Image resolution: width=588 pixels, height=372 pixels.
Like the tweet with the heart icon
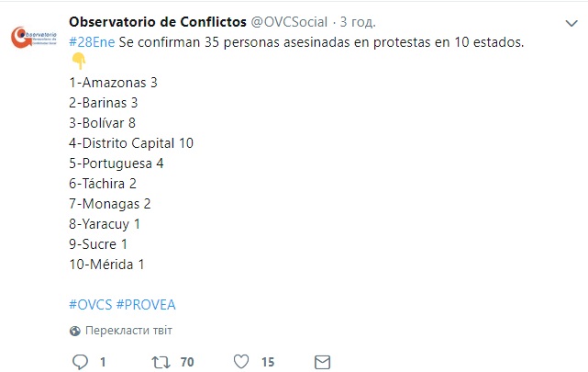(241, 362)
